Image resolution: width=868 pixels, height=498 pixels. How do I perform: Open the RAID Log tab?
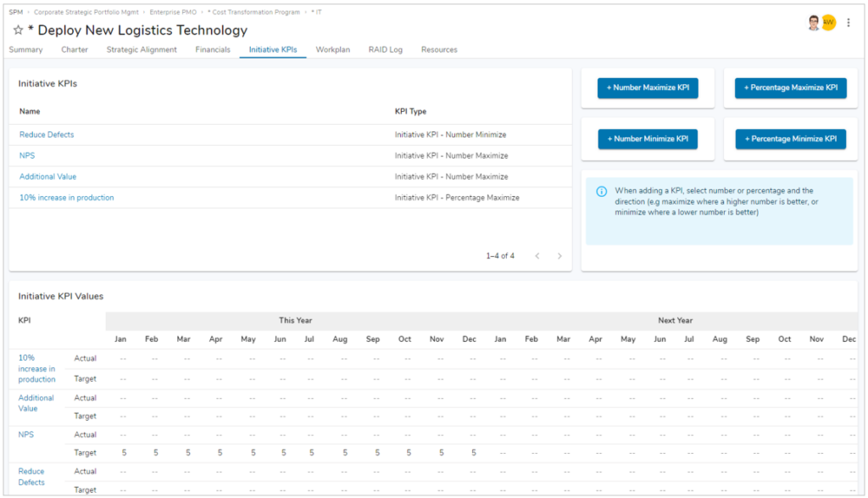[386, 49]
